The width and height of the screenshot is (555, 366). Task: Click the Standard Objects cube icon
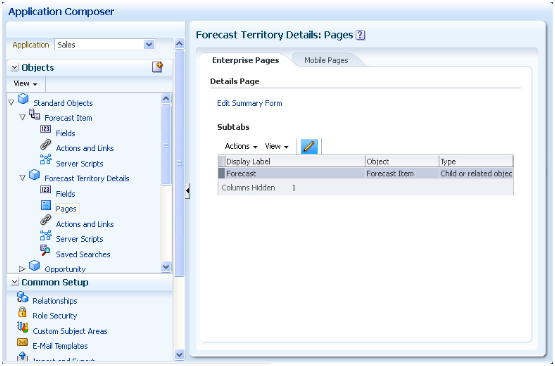(23, 99)
